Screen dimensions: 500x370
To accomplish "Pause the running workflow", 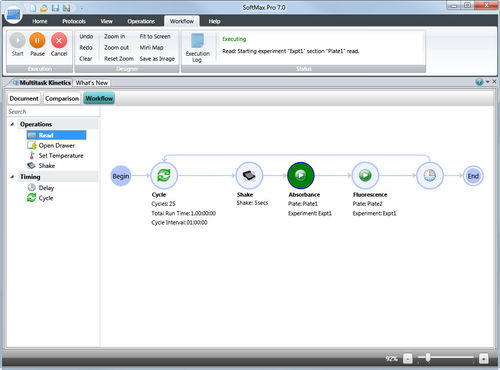I will 37,44.
